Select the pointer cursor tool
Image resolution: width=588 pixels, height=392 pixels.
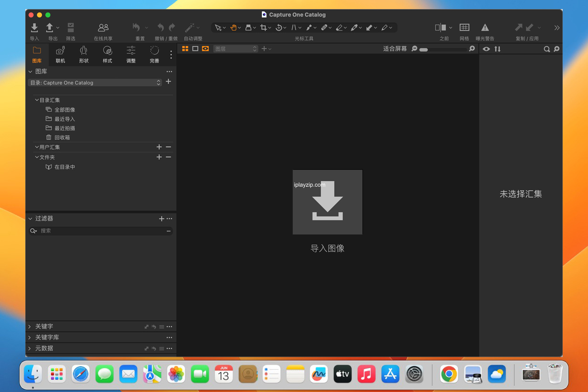(218, 28)
